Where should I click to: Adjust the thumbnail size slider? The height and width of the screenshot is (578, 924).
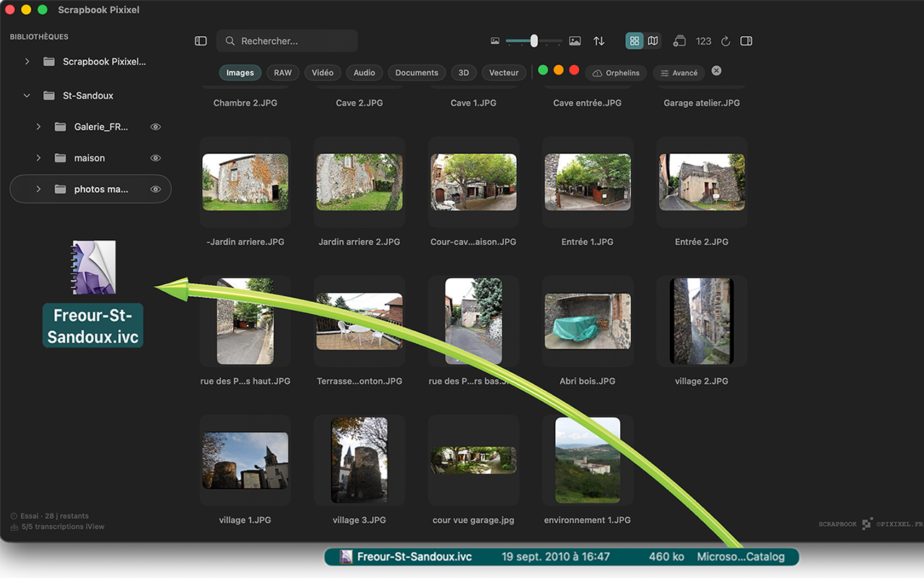click(x=534, y=41)
